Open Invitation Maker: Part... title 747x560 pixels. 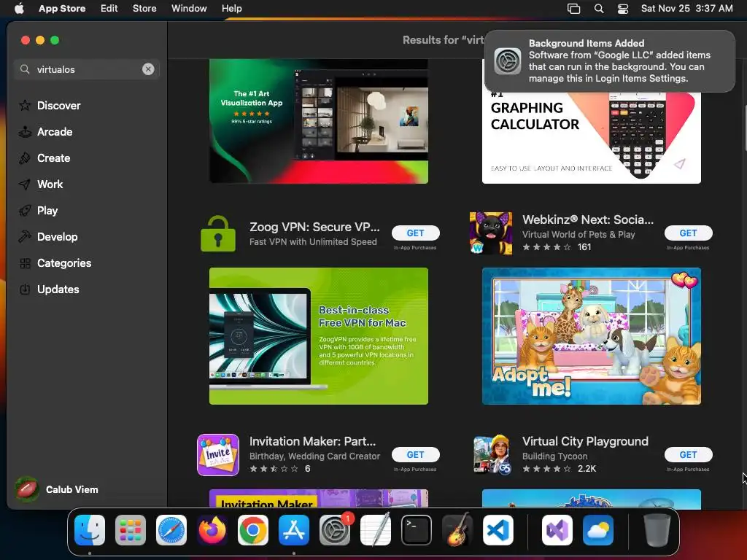[312, 441]
